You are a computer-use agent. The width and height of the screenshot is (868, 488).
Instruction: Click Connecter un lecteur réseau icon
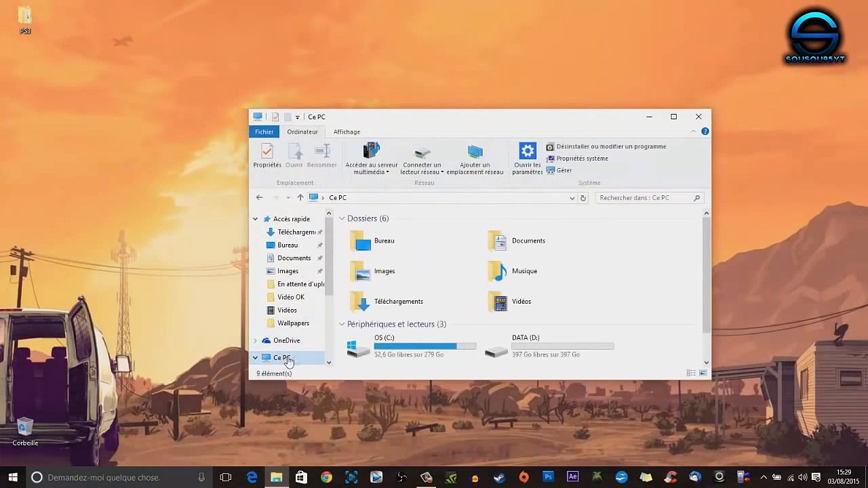[x=422, y=151]
